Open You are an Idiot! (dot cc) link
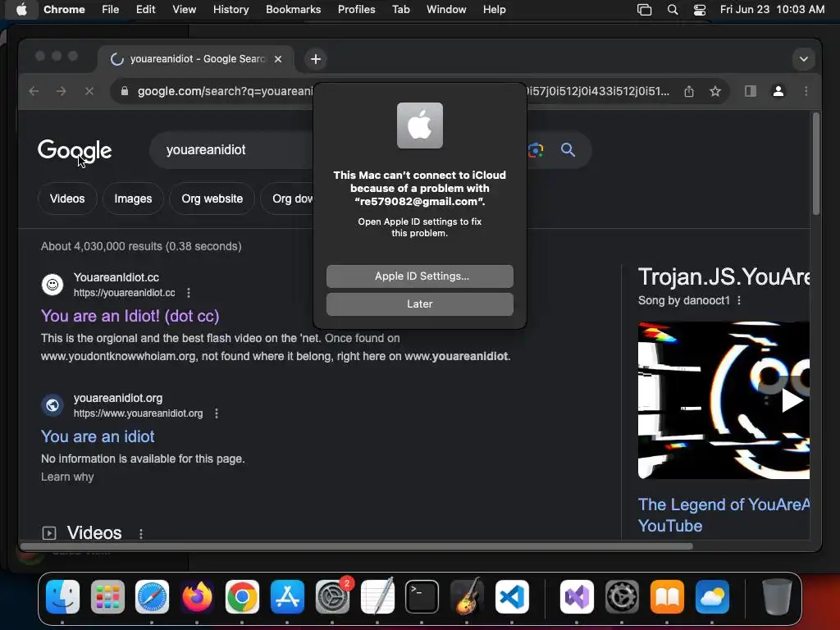The height and width of the screenshot is (630, 840). click(x=130, y=316)
